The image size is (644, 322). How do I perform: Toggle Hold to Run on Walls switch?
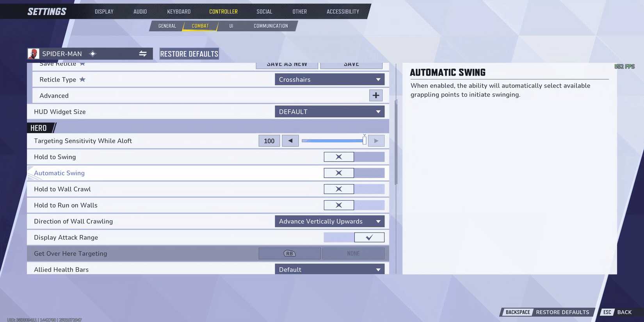pos(354,205)
